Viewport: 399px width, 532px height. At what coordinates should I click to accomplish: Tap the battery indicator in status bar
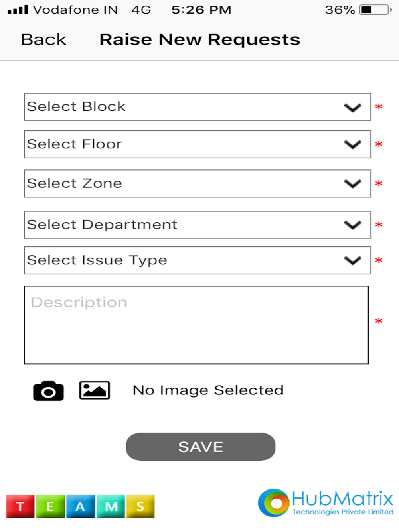[x=375, y=10]
